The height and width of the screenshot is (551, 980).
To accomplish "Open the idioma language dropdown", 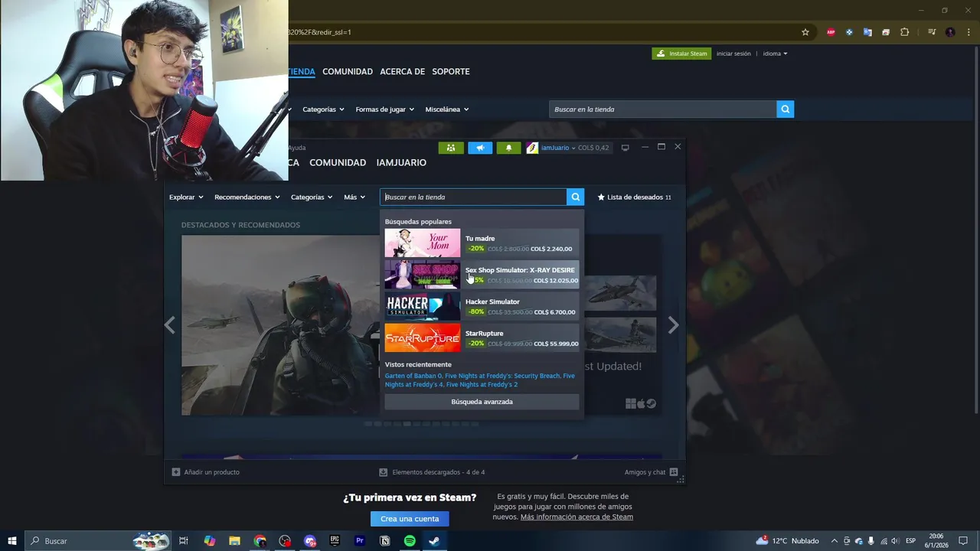I will pos(775,54).
